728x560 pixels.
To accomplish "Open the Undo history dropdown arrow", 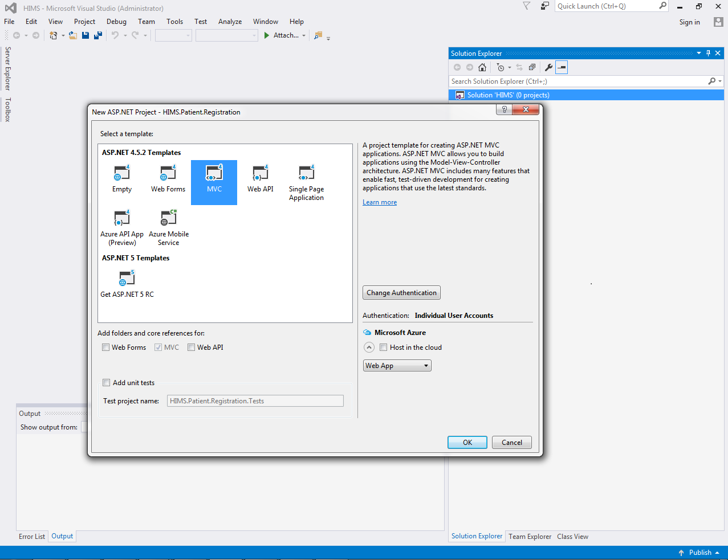I will pyautogui.click(x=125, y=35).
